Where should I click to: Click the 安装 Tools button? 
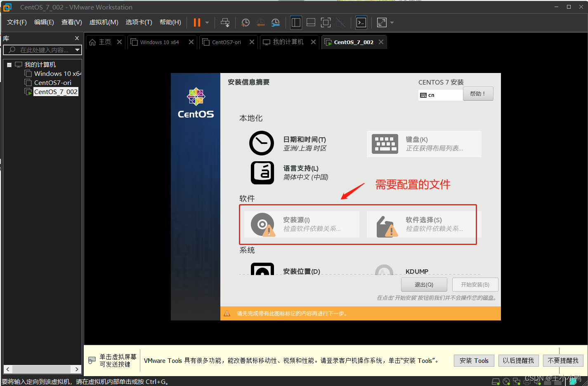pos(474,360)
